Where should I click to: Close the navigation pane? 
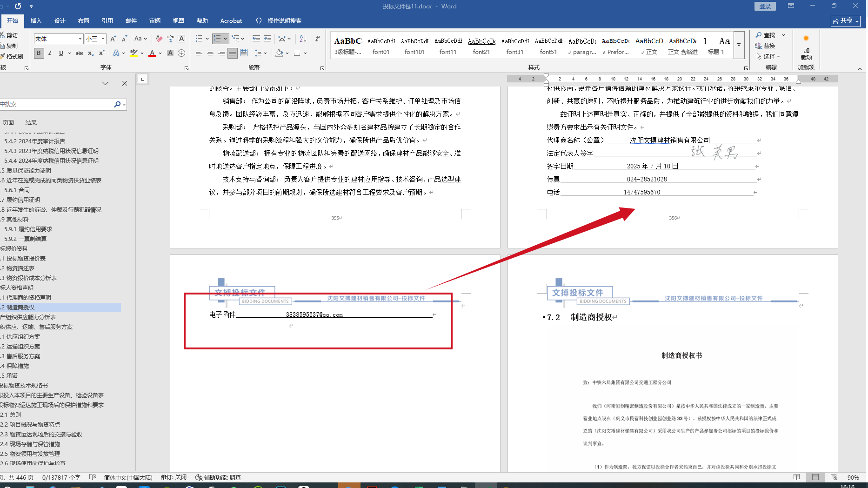[x=124, y=83]
